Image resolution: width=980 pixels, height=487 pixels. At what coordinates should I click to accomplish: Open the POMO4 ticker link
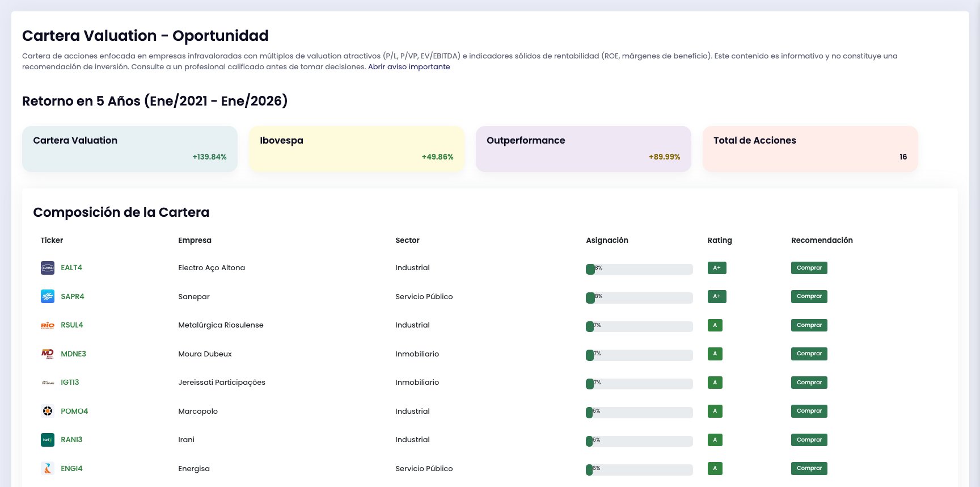pyautogui.click(x=74, y=411)
